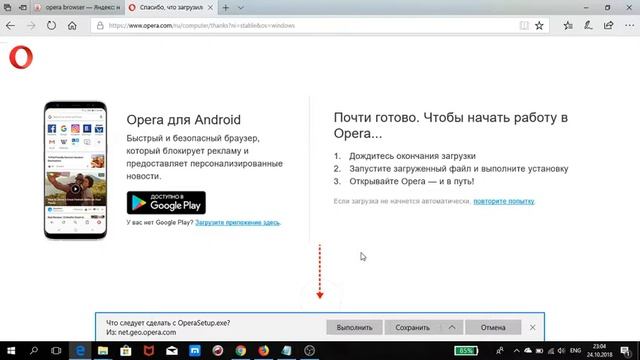Viewport: 640px width, 360px height.
Task: Open Edge settings and more menu
Action: pos(629,26)
